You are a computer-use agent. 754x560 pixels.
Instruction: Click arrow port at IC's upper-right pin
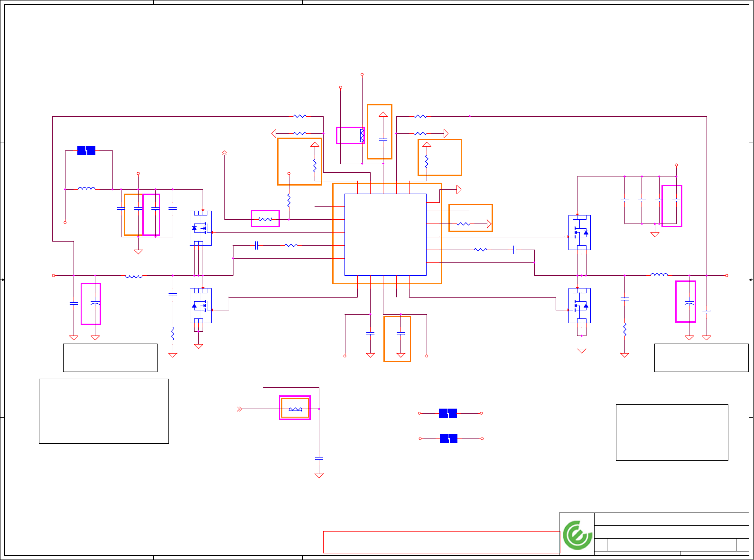point(459,189)
